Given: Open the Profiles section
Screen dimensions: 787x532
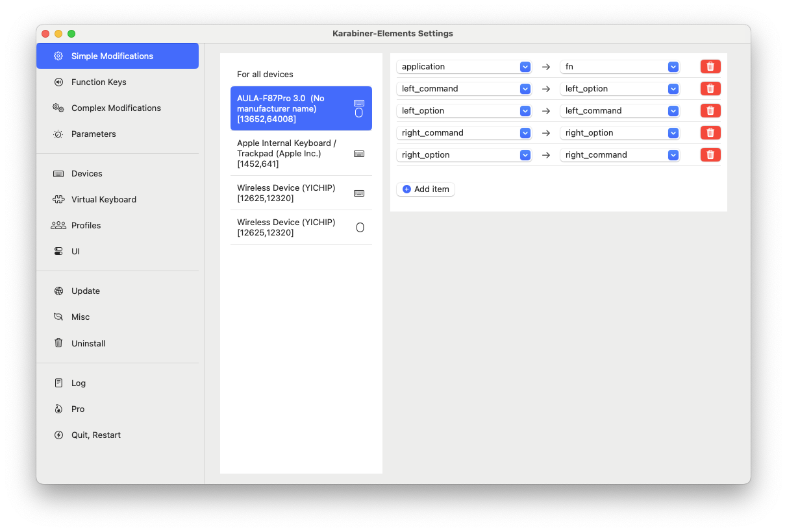Looking at the screenshot, I should [118, 226].
